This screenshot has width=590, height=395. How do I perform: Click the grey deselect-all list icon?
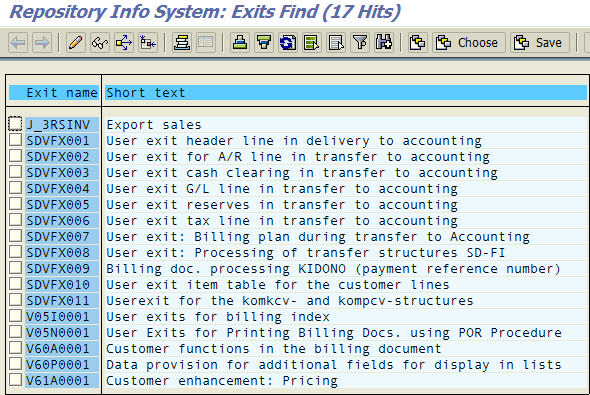point(336,43)
